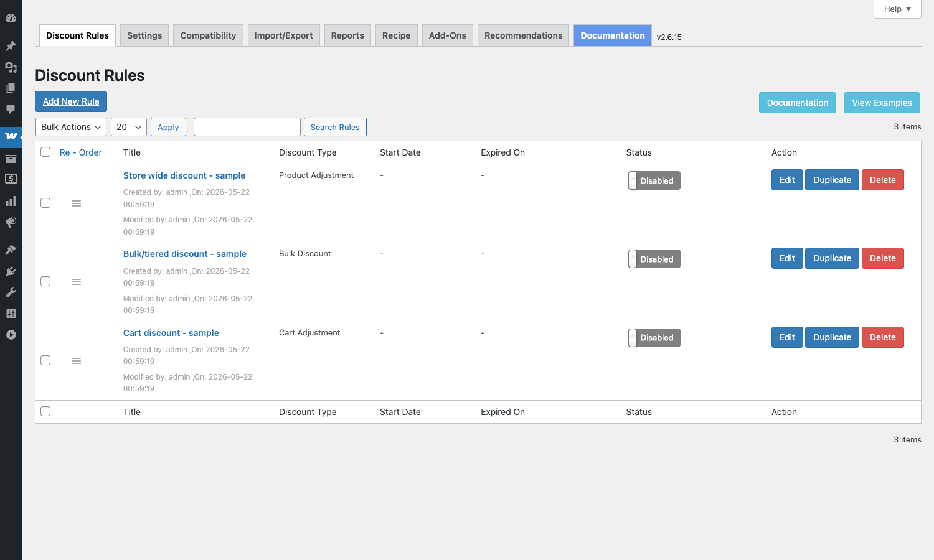Open the Settings sliders icon
Screen dimensions: 934x560
(11, 314)
